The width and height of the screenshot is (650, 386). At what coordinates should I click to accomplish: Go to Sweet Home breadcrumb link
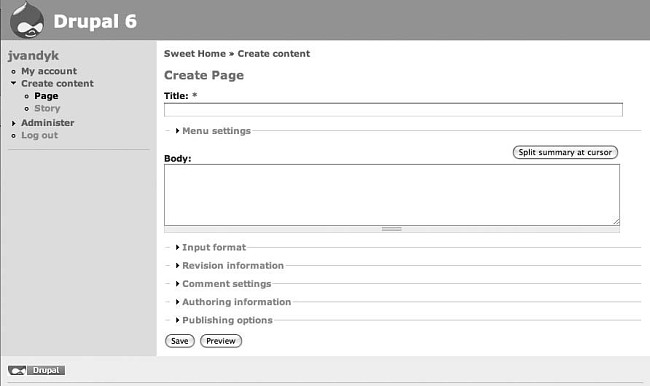coord(195,54)
